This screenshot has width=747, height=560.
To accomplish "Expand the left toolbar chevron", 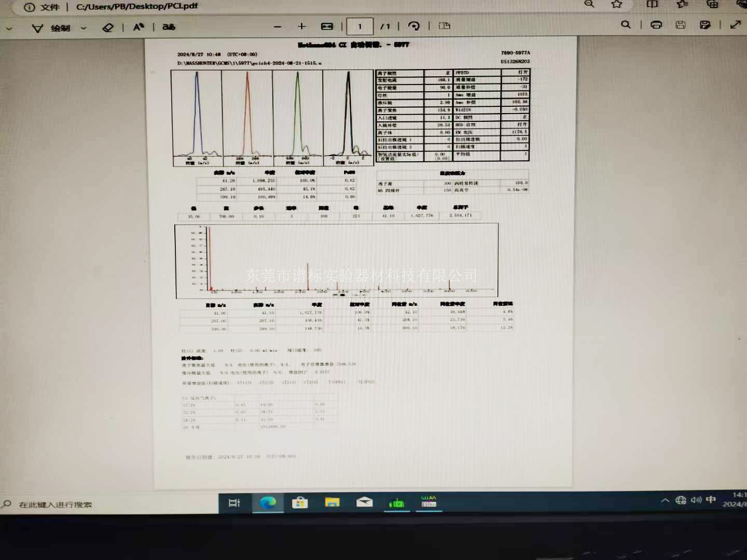I will coord(9,29).
